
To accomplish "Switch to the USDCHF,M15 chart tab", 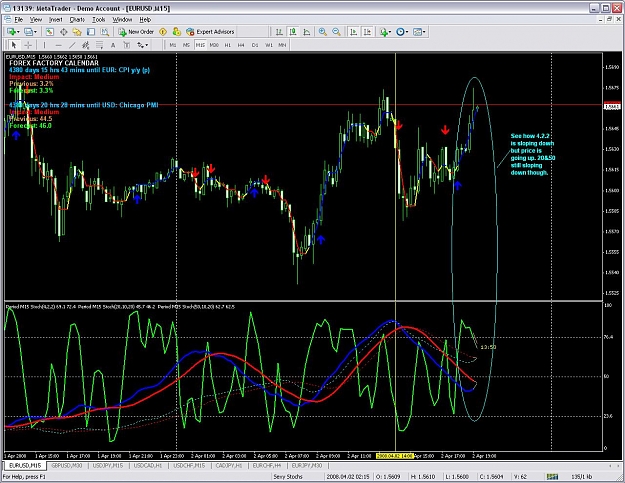I will [x=189, y=465].
